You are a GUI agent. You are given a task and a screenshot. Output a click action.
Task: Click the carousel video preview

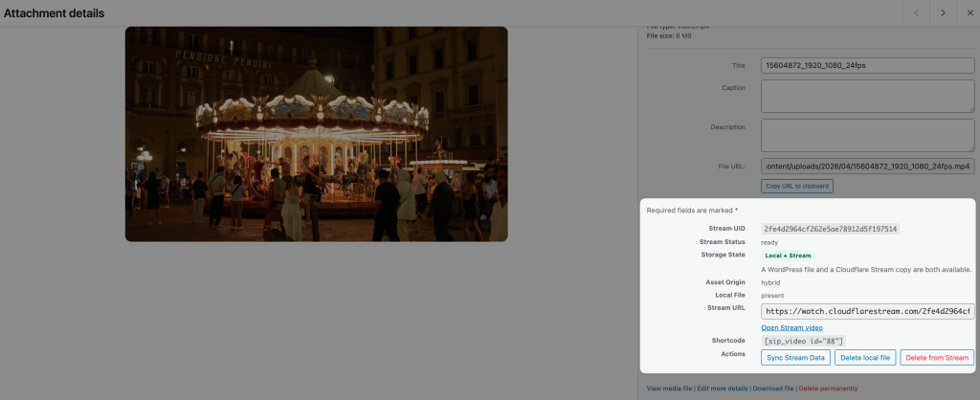pyautogui.click(x=316, y=134)
